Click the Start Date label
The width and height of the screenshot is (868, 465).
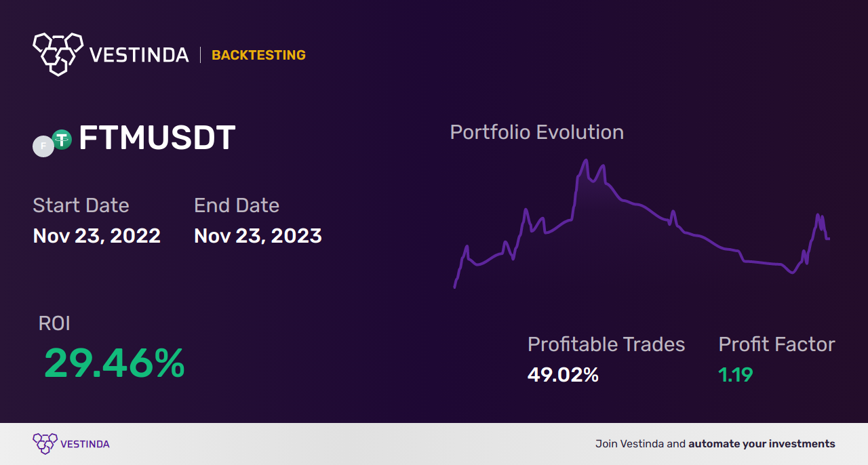tap(81, 205)
